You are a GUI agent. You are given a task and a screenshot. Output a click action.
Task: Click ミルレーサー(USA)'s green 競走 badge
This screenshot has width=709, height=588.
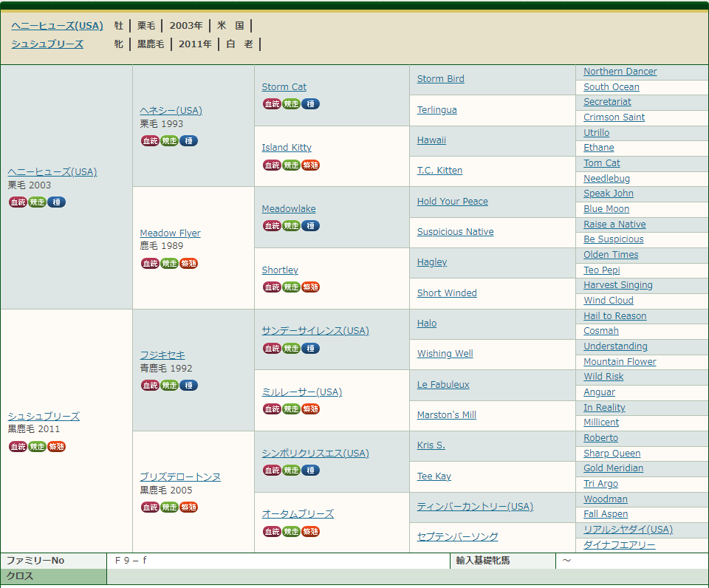291,409
